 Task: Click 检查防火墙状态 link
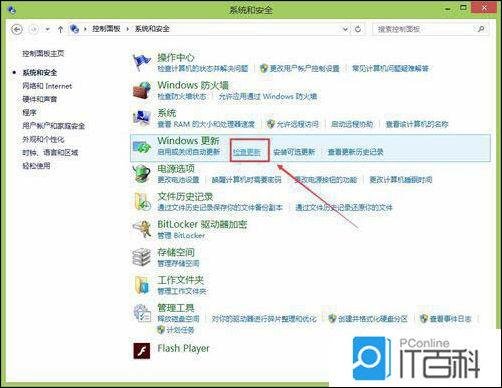182,97
